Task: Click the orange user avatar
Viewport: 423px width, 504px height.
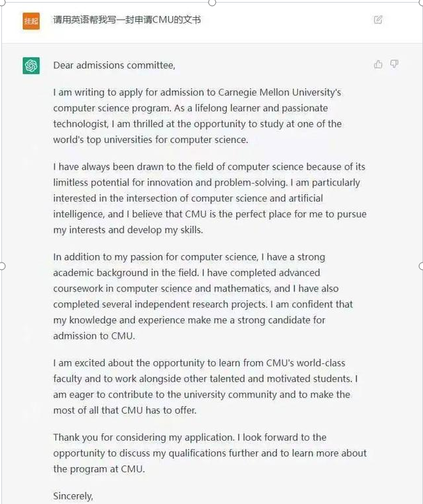Action: (31, 20)
